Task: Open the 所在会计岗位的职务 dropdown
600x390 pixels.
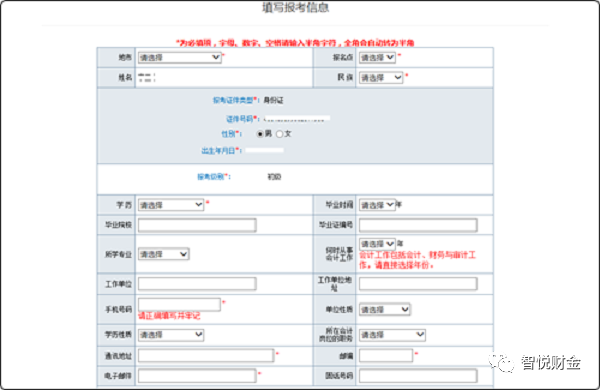Action: [392, 335]
